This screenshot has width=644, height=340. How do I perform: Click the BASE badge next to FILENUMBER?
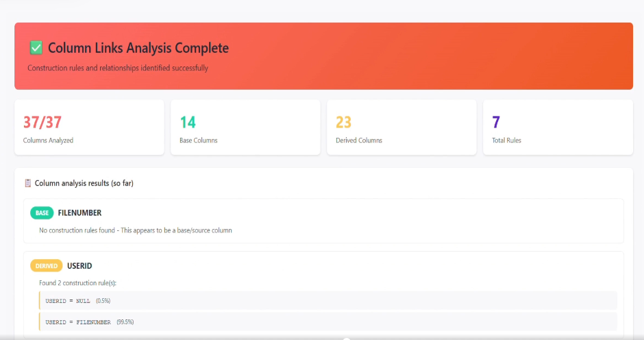pyautogui.click(x=42, y=213)
